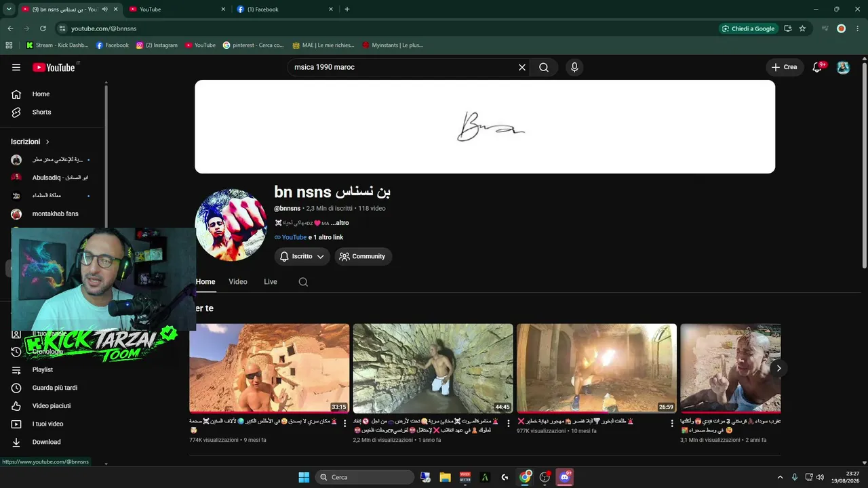Open the Stream - Kick Dashboard bookmark
The height and width of the screenshot is (488, 868).
click(57, 45)
